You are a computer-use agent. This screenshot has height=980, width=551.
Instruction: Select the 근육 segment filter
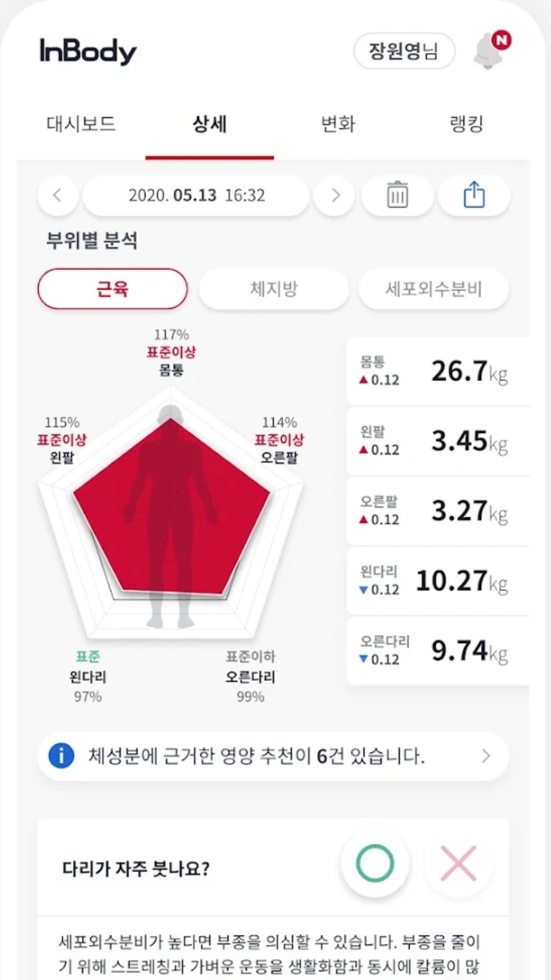pos(112,289)
